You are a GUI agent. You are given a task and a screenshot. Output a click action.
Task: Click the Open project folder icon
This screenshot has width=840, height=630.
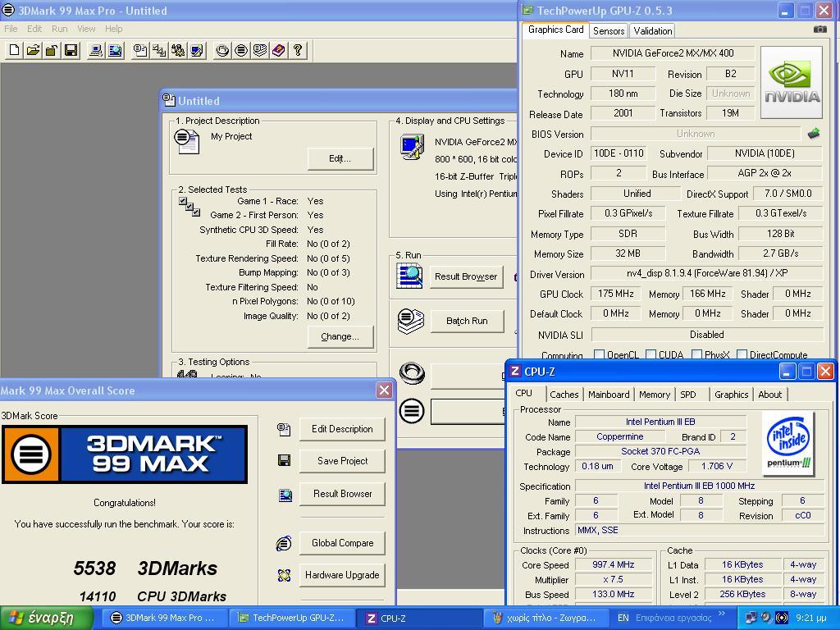pos(33,51)
